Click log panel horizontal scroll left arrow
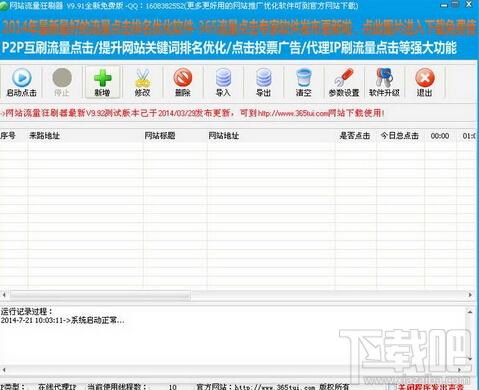Viewport: 479px width, 390px height. tap(4, 369)
